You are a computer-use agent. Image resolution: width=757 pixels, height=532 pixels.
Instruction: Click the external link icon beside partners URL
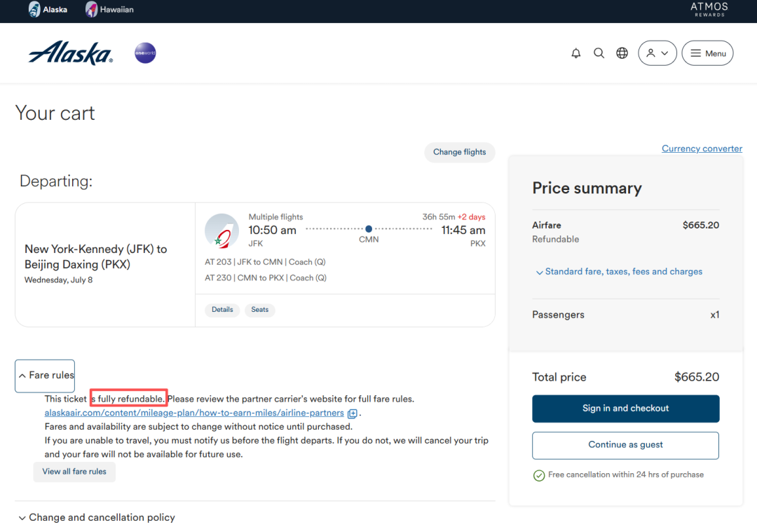pyautogui.click(x=353, y=414)
